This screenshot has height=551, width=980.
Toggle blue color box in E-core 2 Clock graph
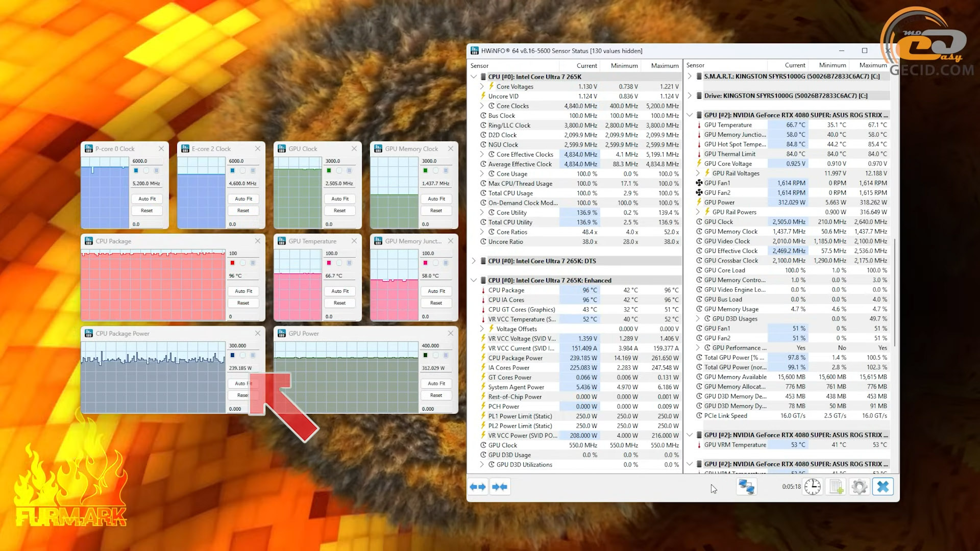pyautogui.click(x=233, y=170)
